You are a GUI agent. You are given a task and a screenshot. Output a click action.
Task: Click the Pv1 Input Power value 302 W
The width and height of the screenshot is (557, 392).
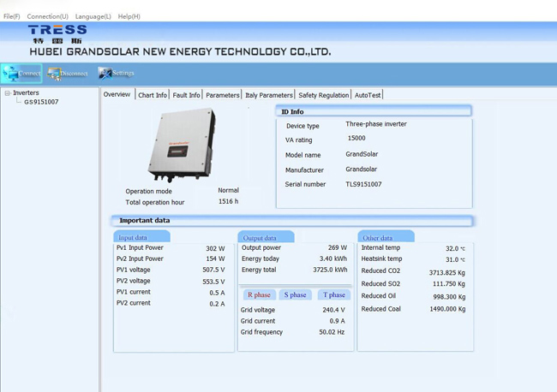coord(215,248)
